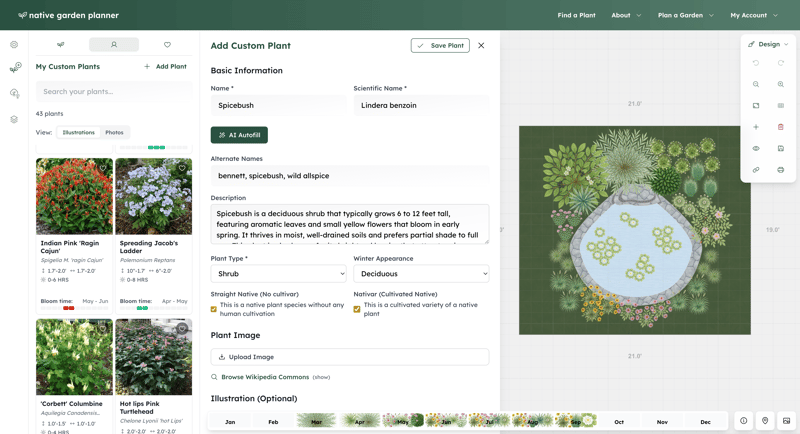Switch to the Photos view tab
The width and height of the screenshot is (800, 434).
tap(115, 132)
